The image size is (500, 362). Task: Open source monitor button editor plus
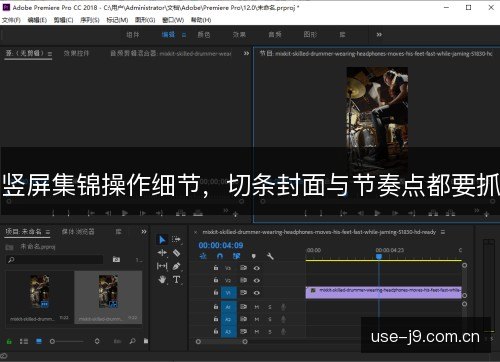[x=235, y=214]
